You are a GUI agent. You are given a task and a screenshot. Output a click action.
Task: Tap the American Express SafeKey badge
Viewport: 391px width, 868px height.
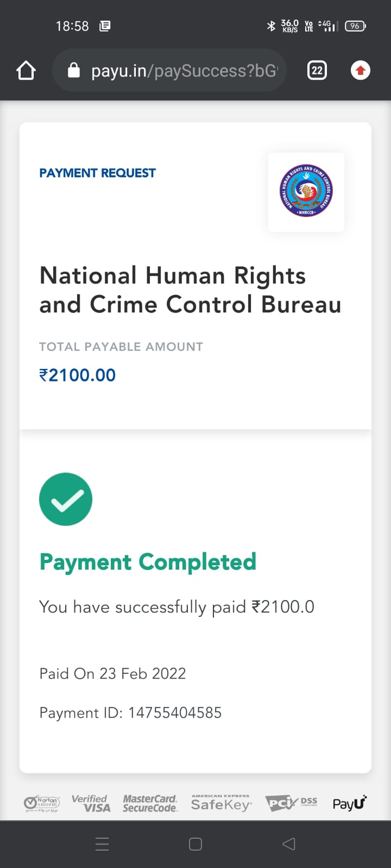coord(221,803)
